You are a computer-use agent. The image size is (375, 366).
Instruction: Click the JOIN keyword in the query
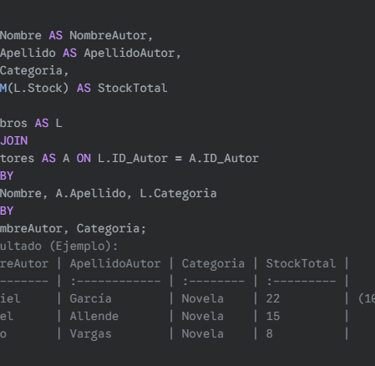[x=14, y=141]
